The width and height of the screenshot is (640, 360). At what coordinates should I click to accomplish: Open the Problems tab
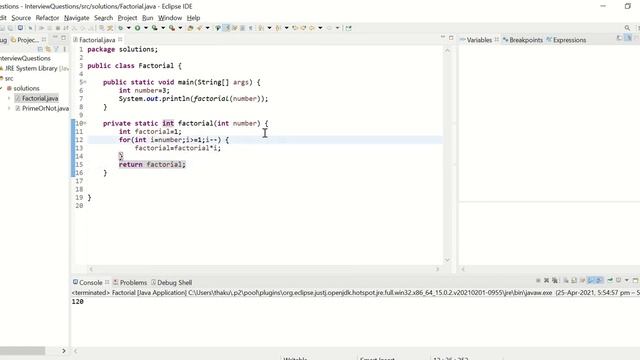(133, 282)
